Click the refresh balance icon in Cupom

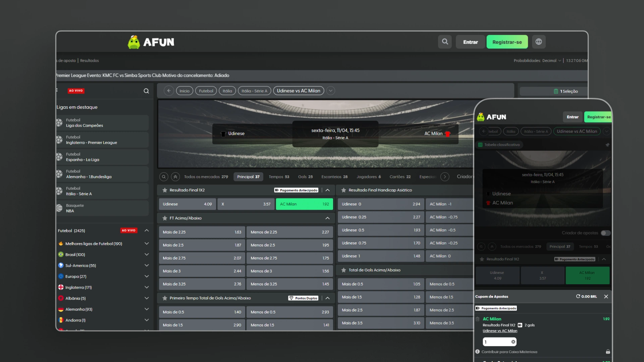[578, 297]
